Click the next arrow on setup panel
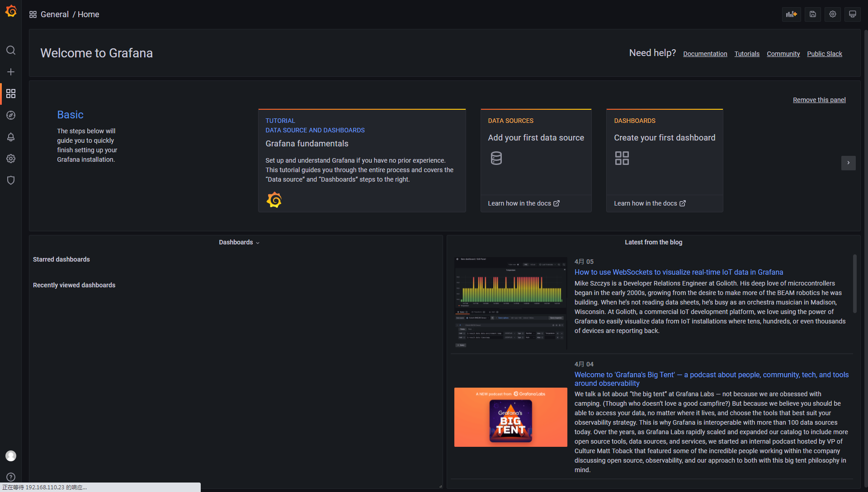This screenshot has width=868, height=492. point(848,163)
